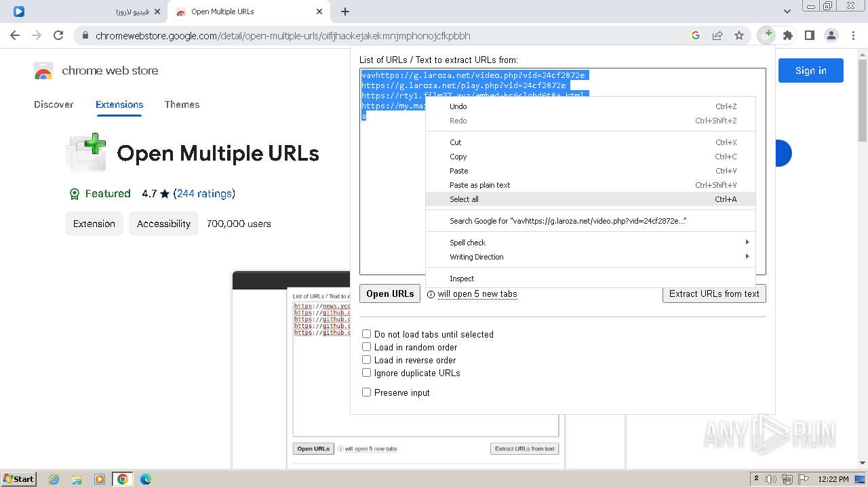
Task: Close the Open Multiple URLs tab
Action: coord(319,12)
